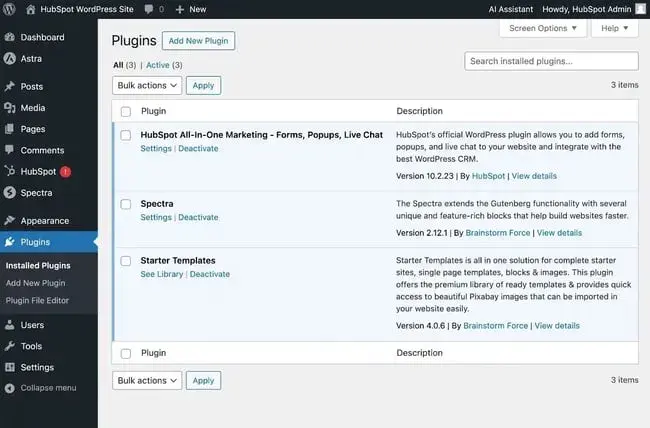Image resolution: width=650 pixels, height=428 pixels.
Task: Click the top Apply button
Action: [x=204, y=85]
